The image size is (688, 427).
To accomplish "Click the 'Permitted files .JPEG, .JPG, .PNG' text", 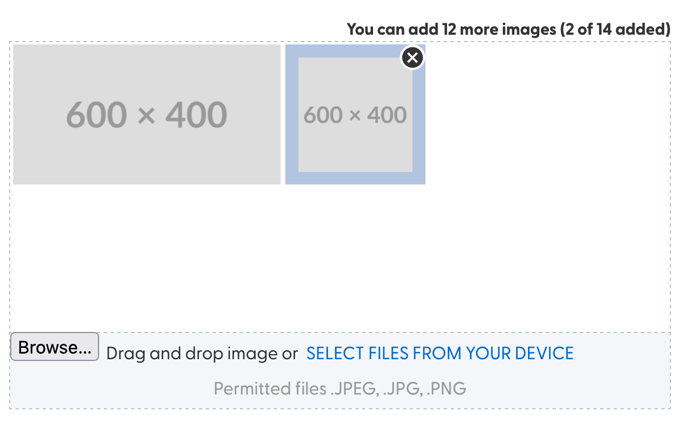I will pos(340,388).
